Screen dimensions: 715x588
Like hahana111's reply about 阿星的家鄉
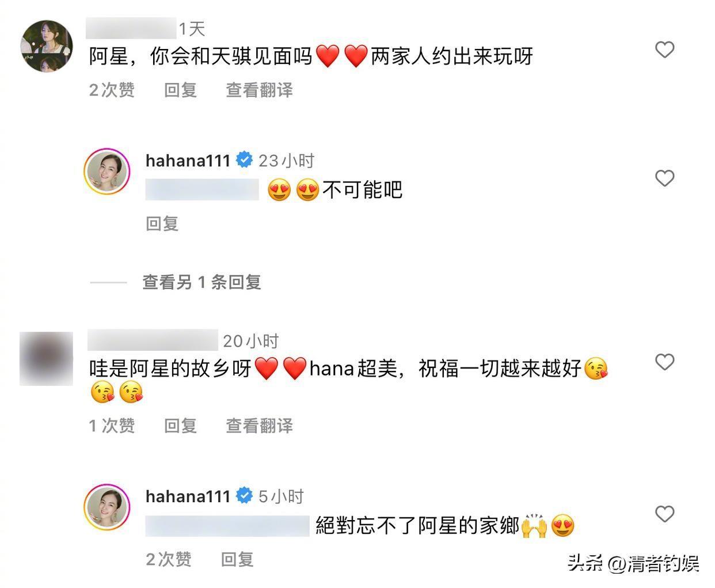(664, 514)
